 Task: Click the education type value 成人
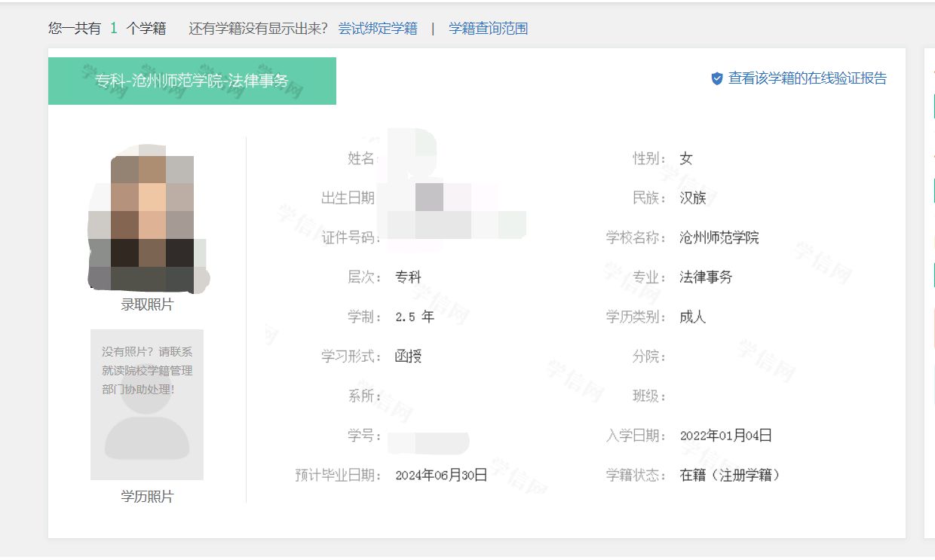click(x=693, y=317)
